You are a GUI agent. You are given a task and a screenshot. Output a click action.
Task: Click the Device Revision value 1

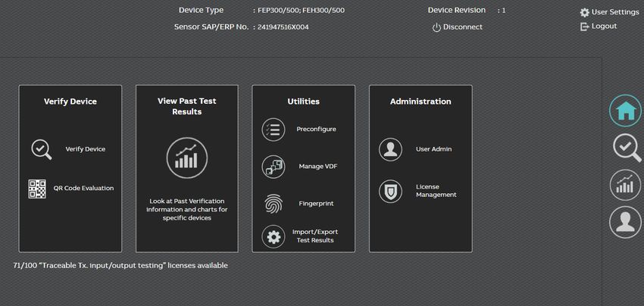(x=504, y=11)
